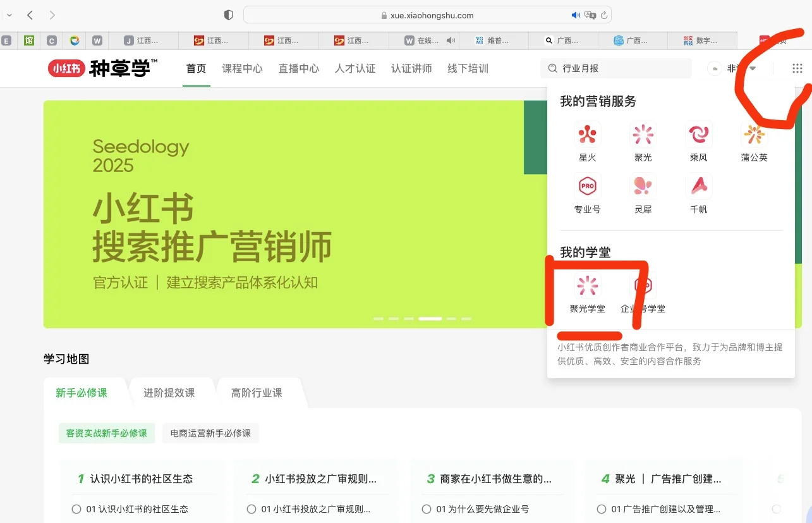Mute audio via the address bar speaker icon
812x523 pixels.
576,15
